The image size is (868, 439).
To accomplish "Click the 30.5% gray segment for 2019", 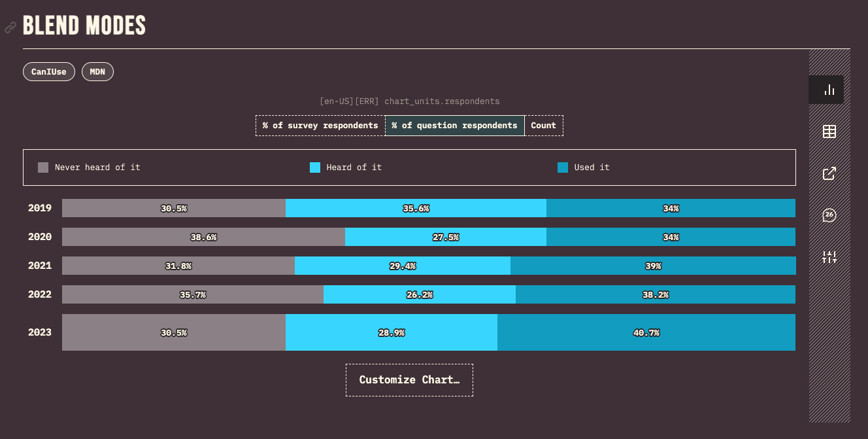I will (173, 208).
